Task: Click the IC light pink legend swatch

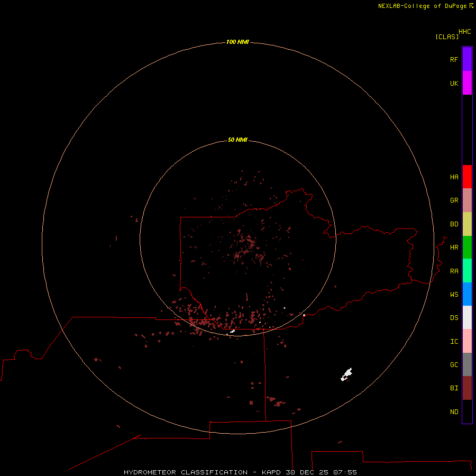Action: [467, 341]
